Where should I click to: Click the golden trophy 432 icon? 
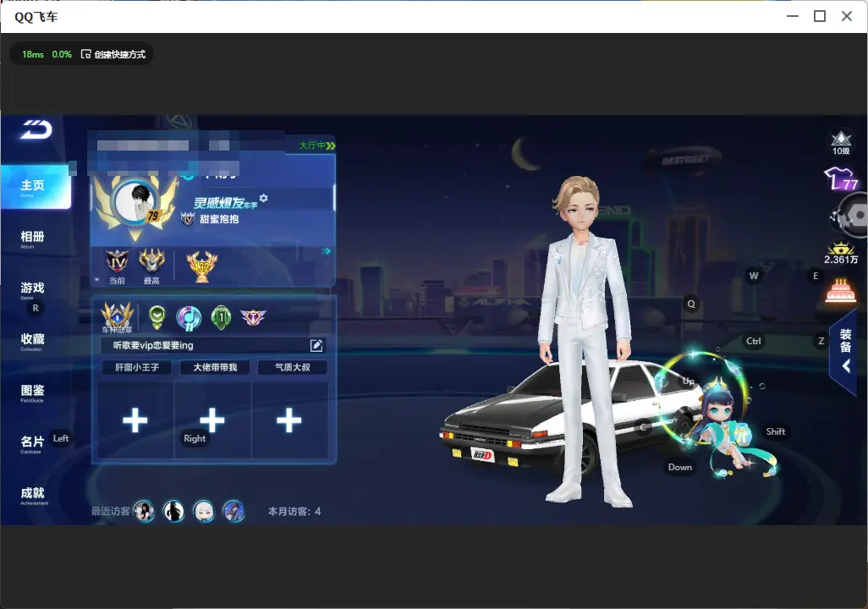[x=202, y=266]
